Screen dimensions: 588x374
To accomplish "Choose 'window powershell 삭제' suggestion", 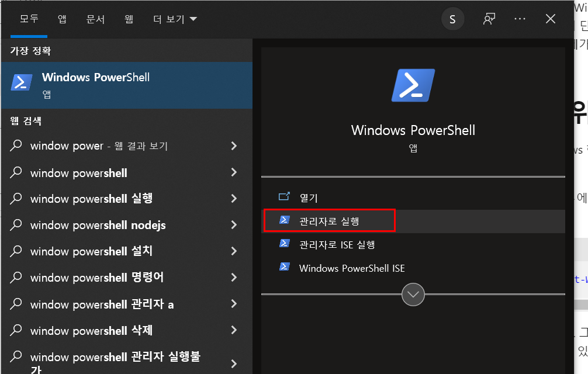I will 92,330.
